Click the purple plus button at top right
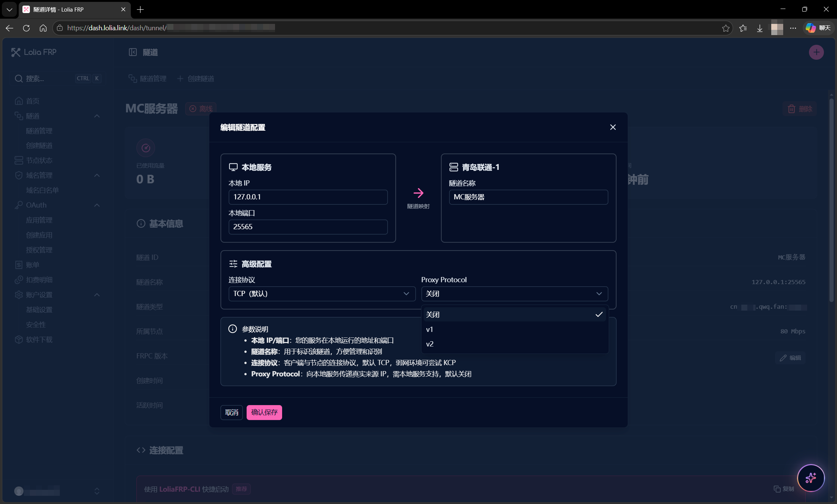The height and width of the screenshot is (504, 837). [816, 52]
